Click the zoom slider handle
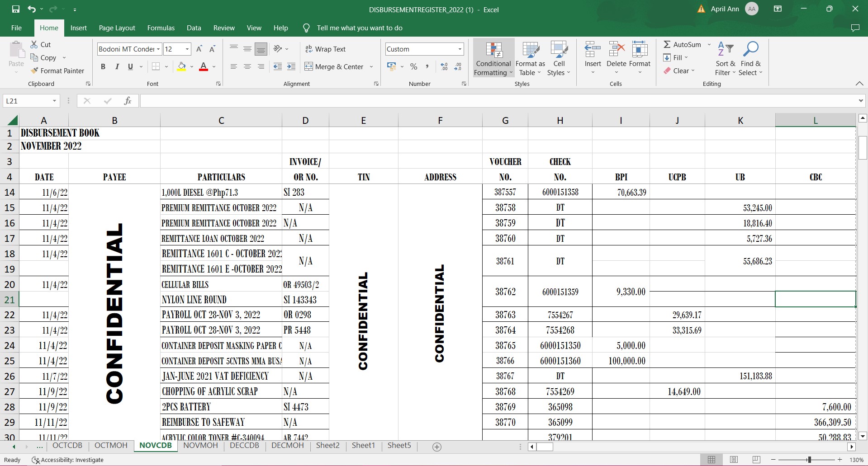Screen dimensions: 868x466 (809, 460)
